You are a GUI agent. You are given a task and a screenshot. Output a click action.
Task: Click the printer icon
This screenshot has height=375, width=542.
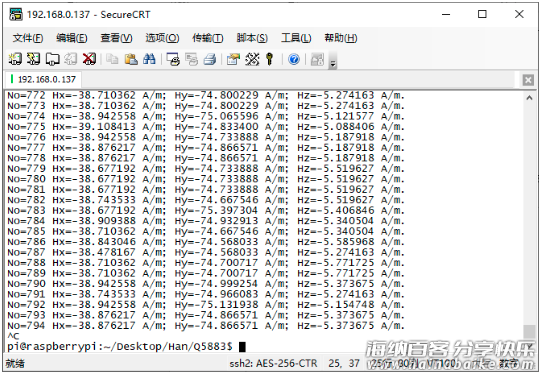click(210, 59)
